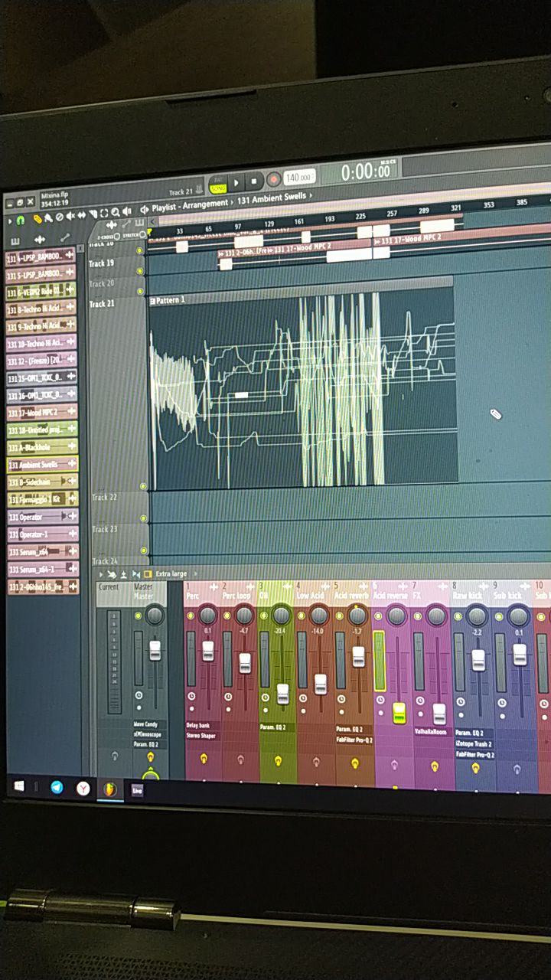Select the 131 Operator picker item
551x980 pixels.
[x=42, y=517]
